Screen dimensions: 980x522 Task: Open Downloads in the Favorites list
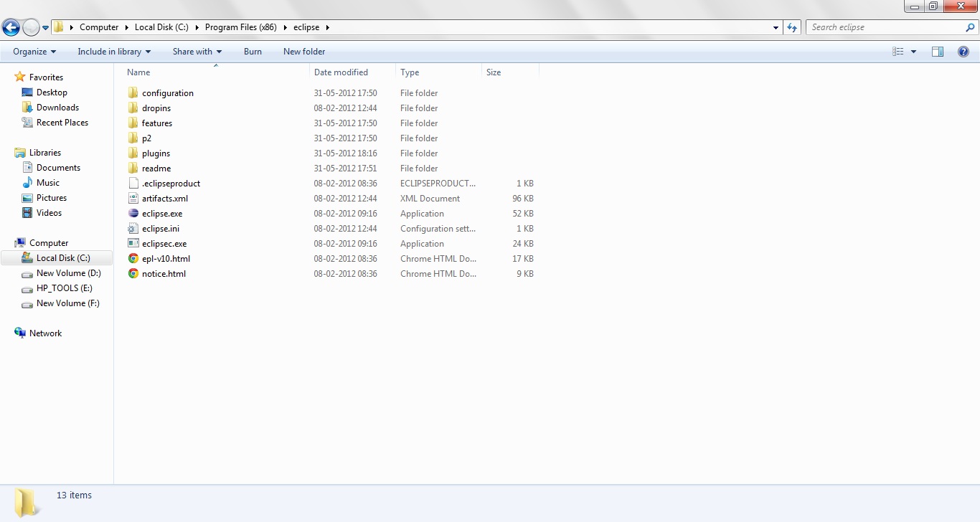(x=57, y=108)
